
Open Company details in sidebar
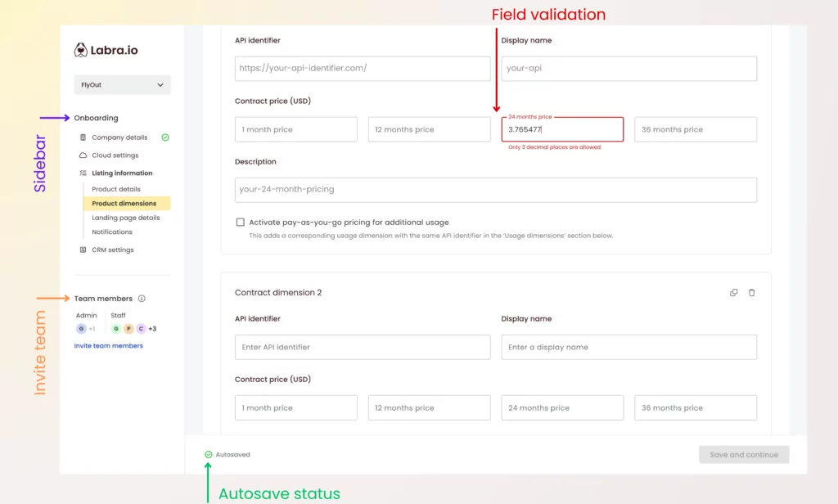[x=119, y=137]
